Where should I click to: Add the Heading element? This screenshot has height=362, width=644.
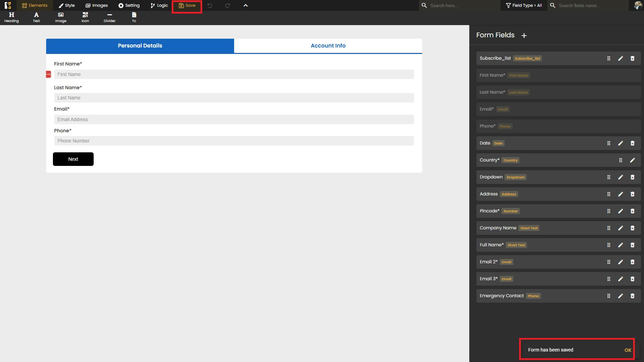[x=11, y=17]
